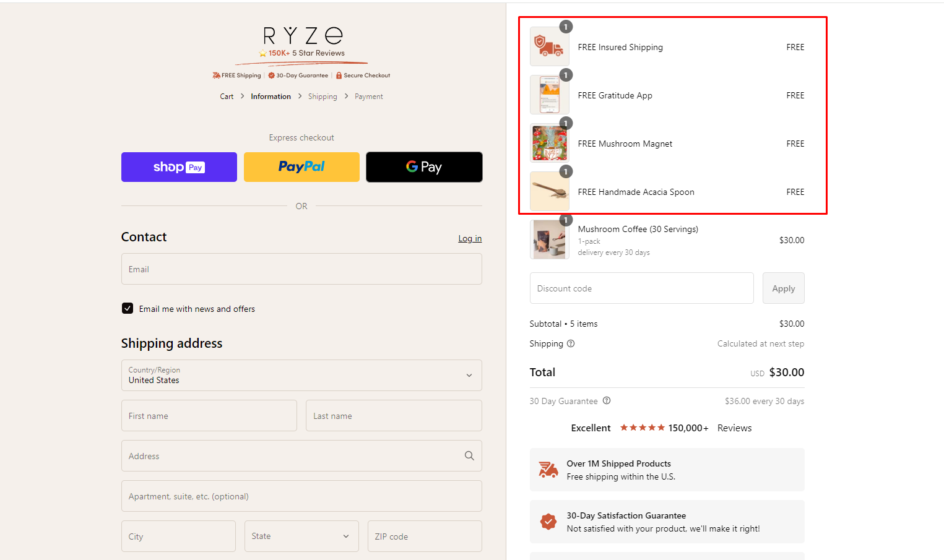
Task: Click the Over 1M Shipped Products truck icon
Action: point(548,470)
